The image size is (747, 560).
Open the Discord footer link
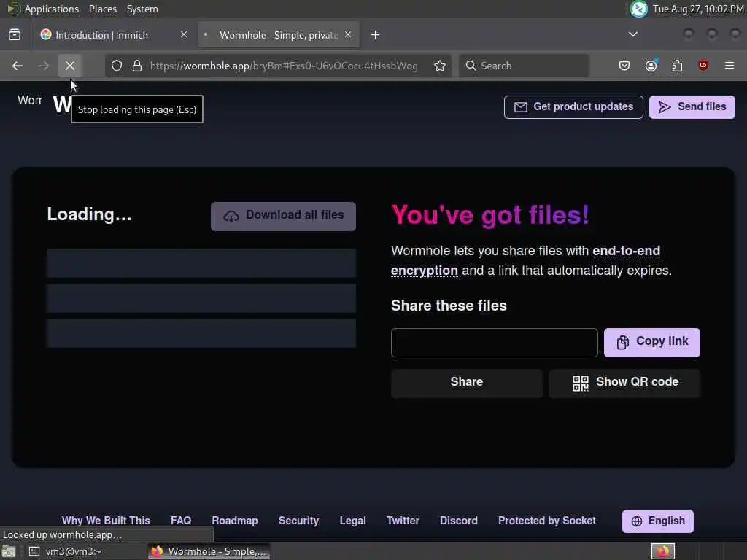pyautogui.click(x=459, y=521)
